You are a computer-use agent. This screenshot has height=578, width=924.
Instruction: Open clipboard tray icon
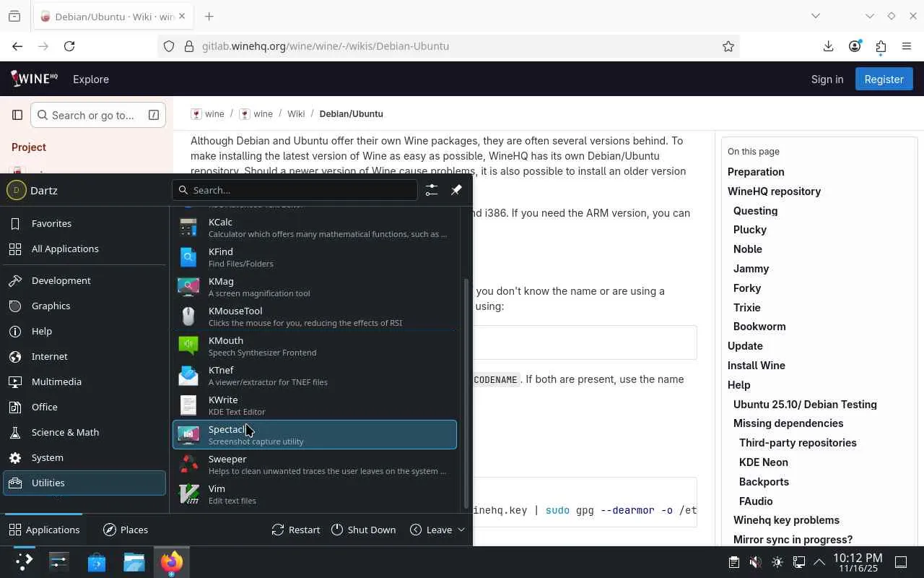tap(733, 562)
